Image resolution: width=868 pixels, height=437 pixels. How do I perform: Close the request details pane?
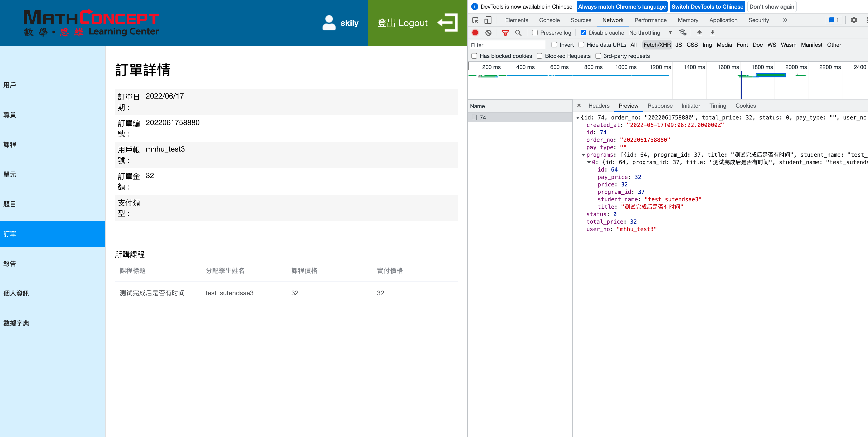[579, 105]
